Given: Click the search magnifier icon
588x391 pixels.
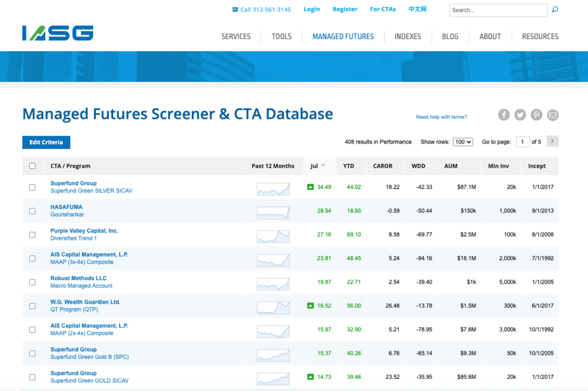Looking at the screenshot, I should [x=555, y=10].
